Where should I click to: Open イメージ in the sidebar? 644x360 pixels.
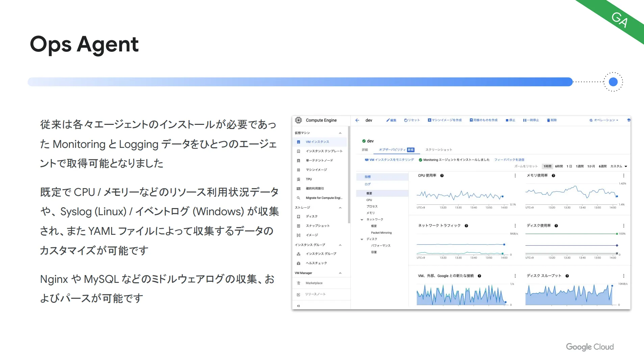click(320, 235)
